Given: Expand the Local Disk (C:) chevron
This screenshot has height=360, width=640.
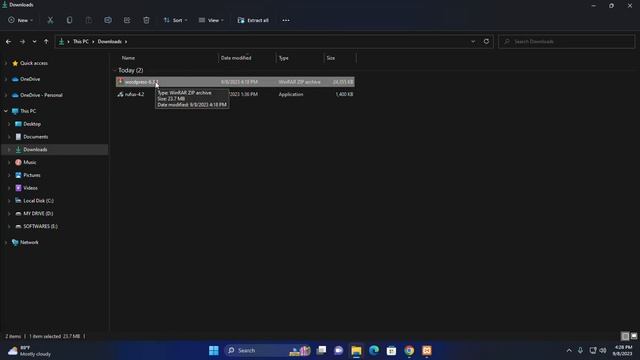Looking at the screenshot, I should pyautogui.click(x=9, y=201).
